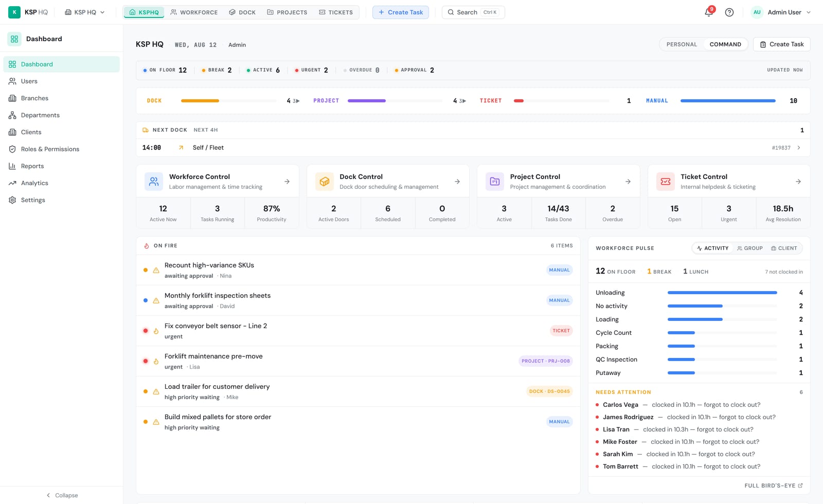Open Roles & Permissions in sidebar
823x504 pixels.
pyautogui.click(x=61, y=149)
